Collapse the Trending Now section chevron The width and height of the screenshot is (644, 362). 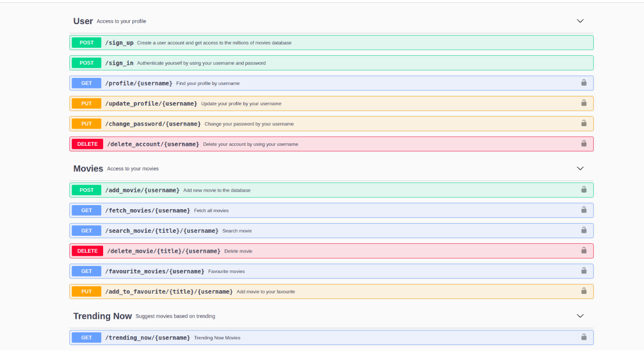coord(580,316)
